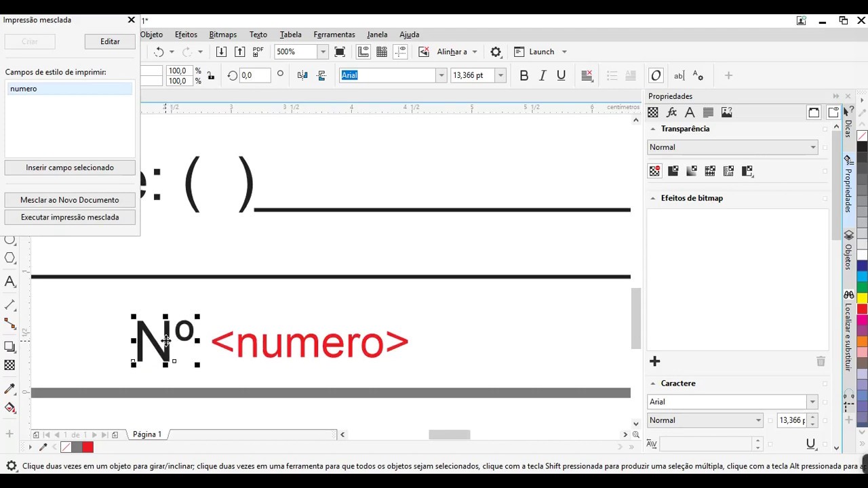Click the rotation angle 0,0 field
The width and height of the screenshot is (868, 488).
click(x=255, y=75)
